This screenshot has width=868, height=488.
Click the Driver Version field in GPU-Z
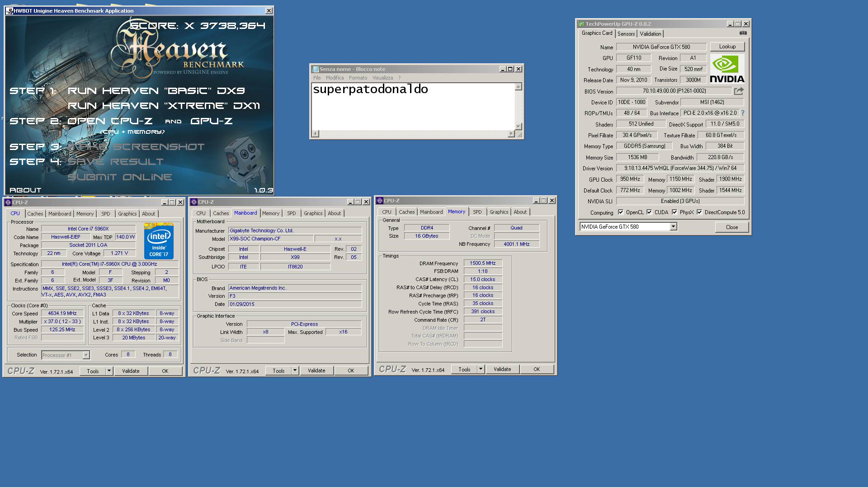point(680,168)
